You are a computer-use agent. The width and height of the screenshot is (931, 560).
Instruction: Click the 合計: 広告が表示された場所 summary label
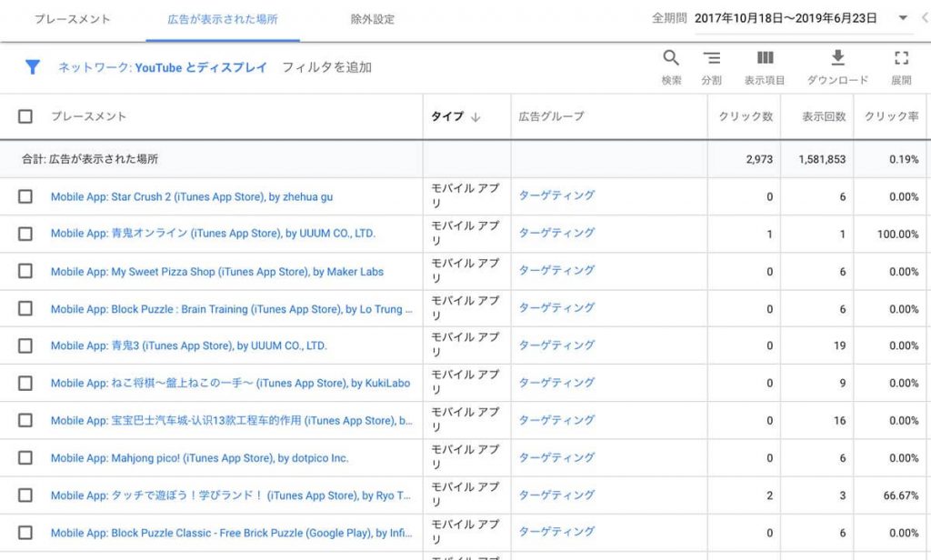click(90, 159)
